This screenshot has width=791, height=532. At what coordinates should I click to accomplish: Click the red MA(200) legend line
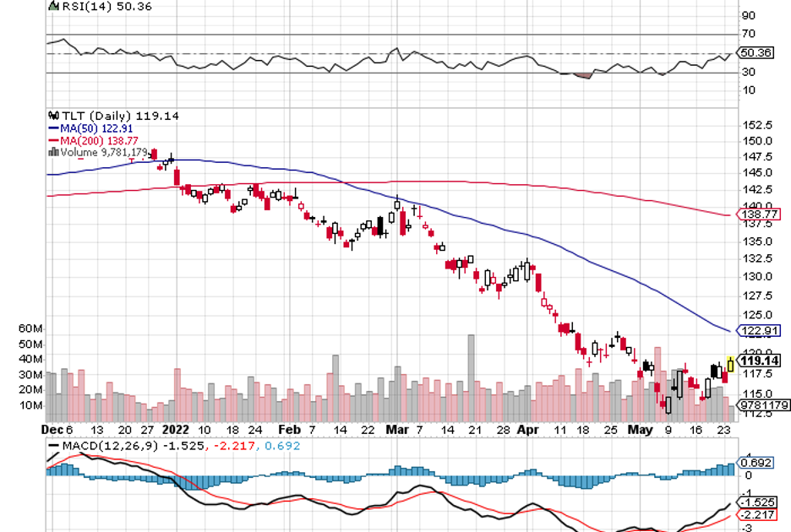(54, 140)
